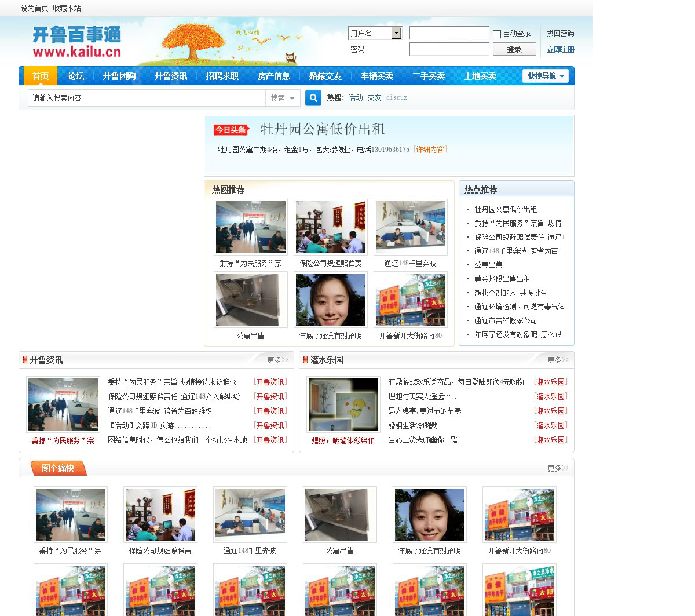
Task: Go to the 论坛 navigation tab
Action: coord(76,76)
